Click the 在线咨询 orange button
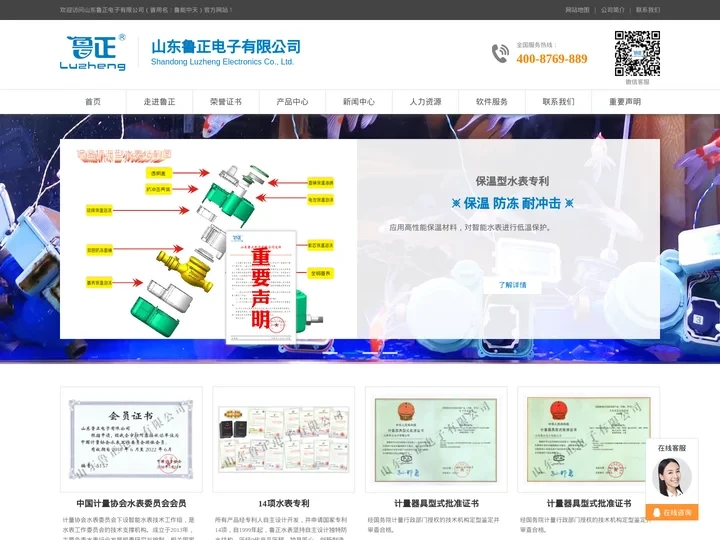This screenshot has height=540, width=720. (672, 512)
